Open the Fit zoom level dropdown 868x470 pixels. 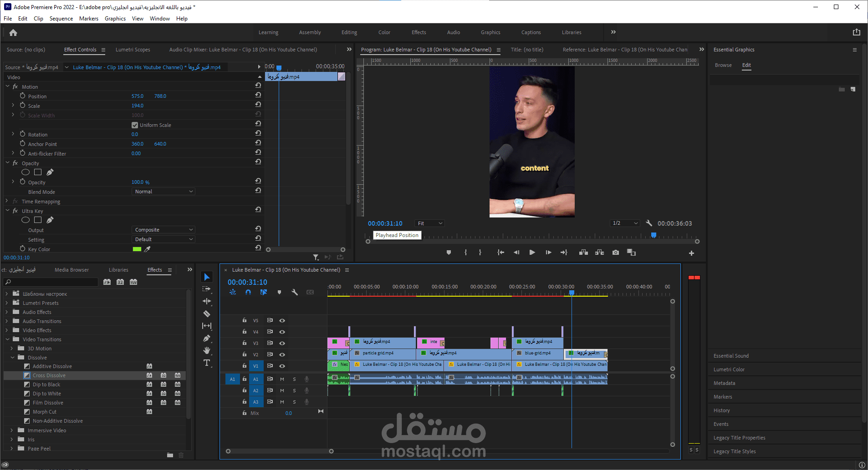tap(429, 223)
